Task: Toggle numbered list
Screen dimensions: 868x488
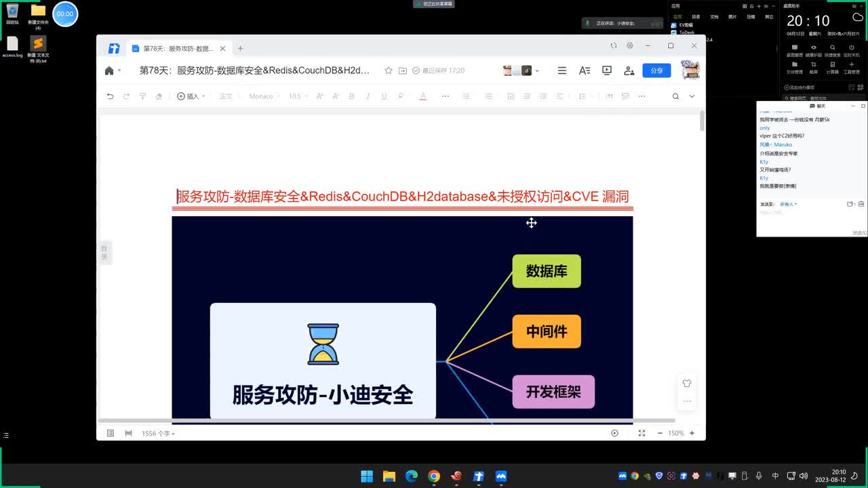Action: (x=488, y=96)
